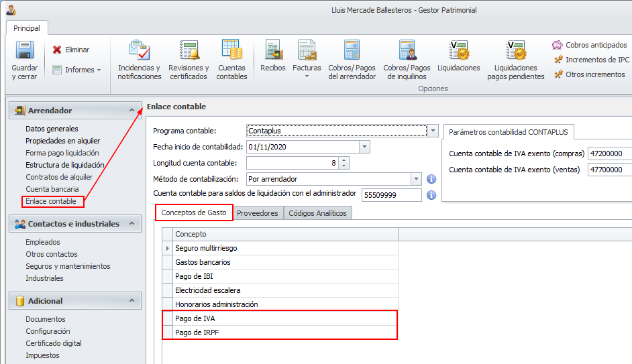This screenshot has width=632, height=364.
Task: Click info icon beside saldos de liquidación account
Action: [x=431, y=195]
